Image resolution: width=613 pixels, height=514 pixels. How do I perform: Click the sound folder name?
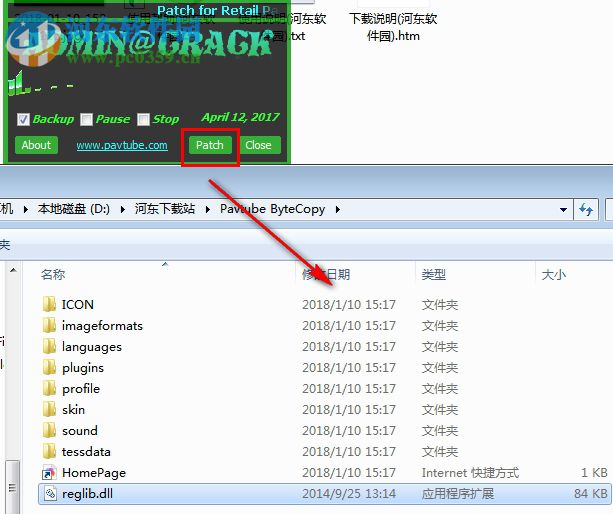(80, 431)
